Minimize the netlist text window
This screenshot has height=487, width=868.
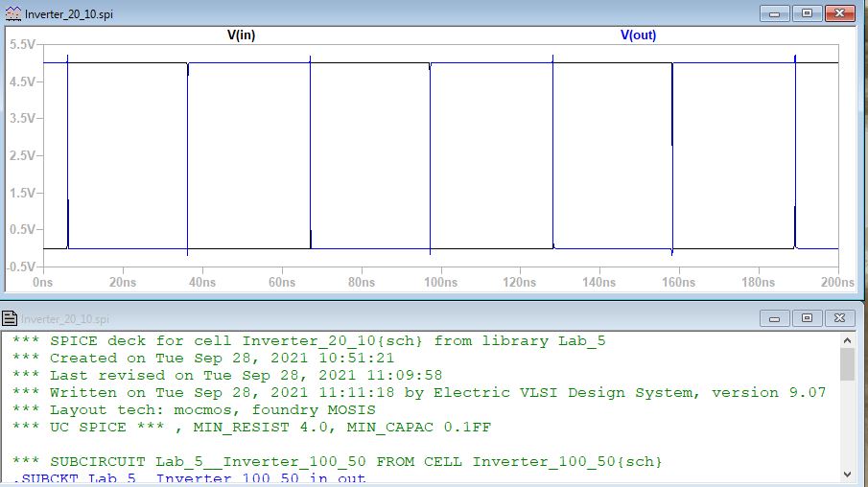pyautogui.click(x=774, y=318)
